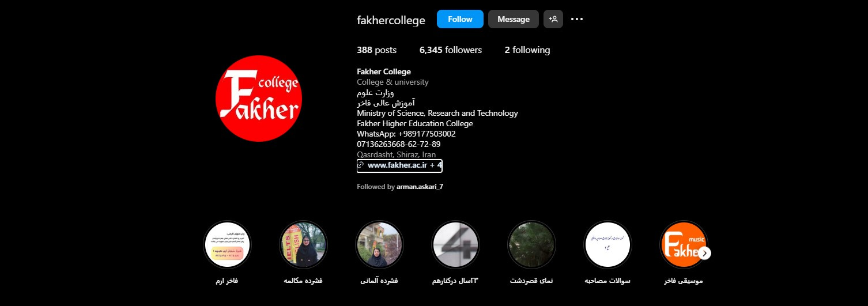The width and height of the screenshot is (868, 306).
Task: Open the فشرده آلمانی highlight
Action: [380, 245]
